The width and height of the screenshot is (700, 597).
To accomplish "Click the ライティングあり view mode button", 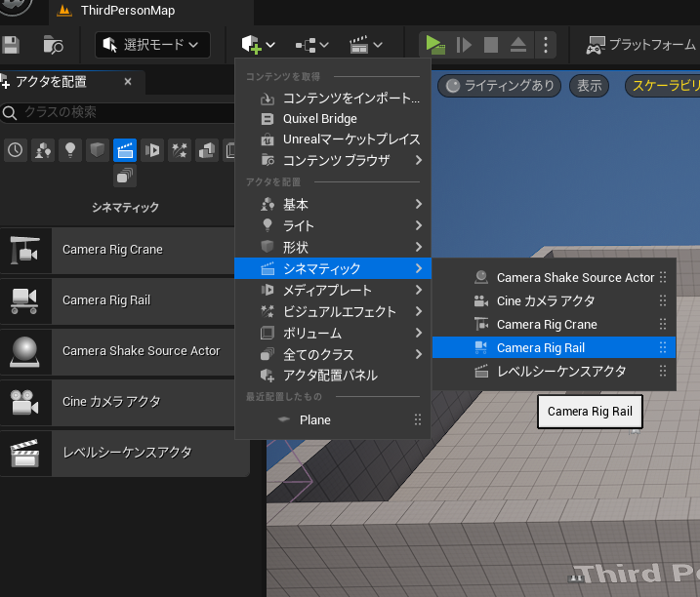I will 500,86.
